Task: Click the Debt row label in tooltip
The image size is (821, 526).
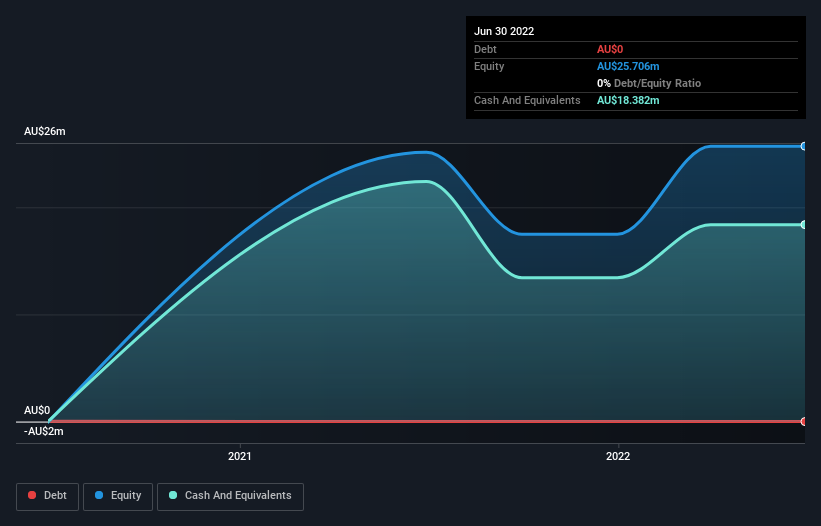Action: pyautogui.click(x=485, y=49)
